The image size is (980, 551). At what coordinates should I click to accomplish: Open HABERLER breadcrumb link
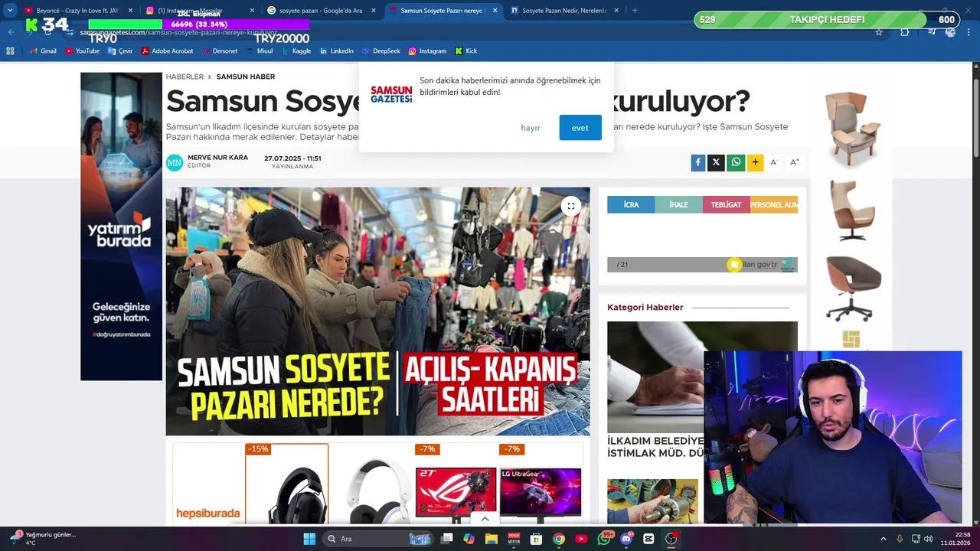coord(185,77)
